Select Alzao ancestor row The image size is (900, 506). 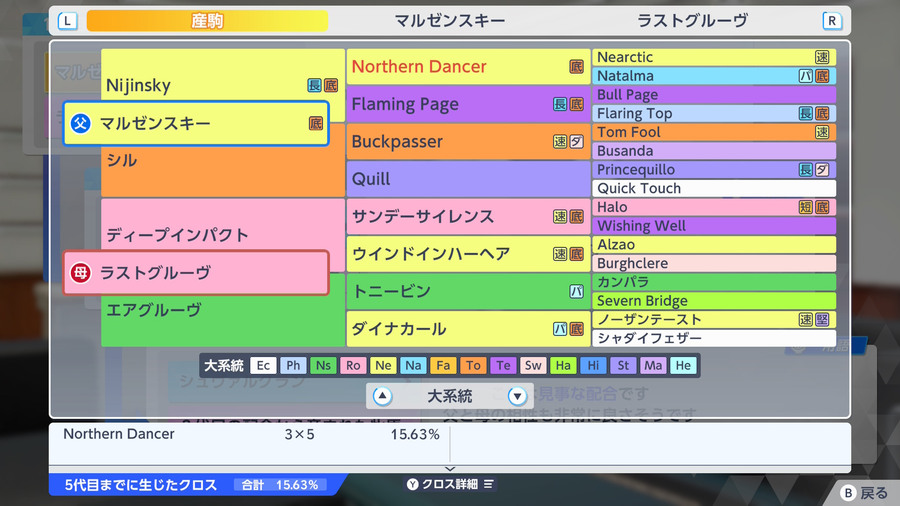tap(714, 244)
